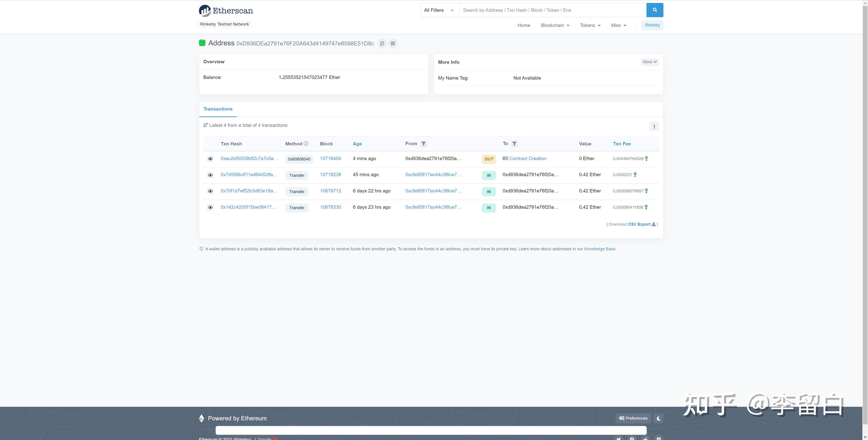
Task: Open the Knowledge Base link
Action: coord(599,249)
